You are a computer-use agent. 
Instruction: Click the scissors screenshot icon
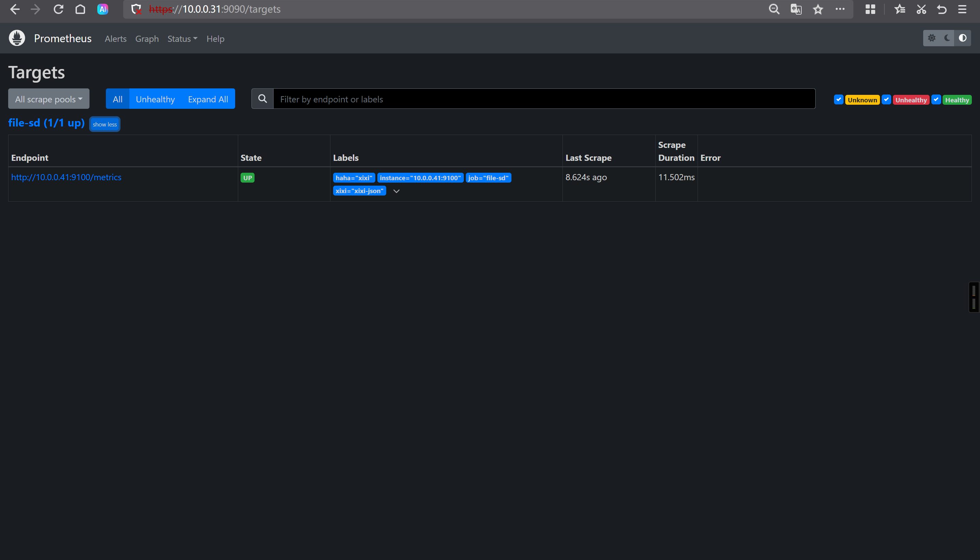[x=921, y=9]
